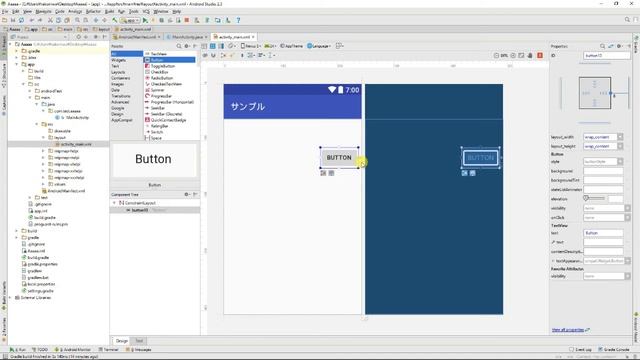This screenshot has height=360, width=640.
Task: Select the Design and Blueprint view icon
Action: click(221, 46)
